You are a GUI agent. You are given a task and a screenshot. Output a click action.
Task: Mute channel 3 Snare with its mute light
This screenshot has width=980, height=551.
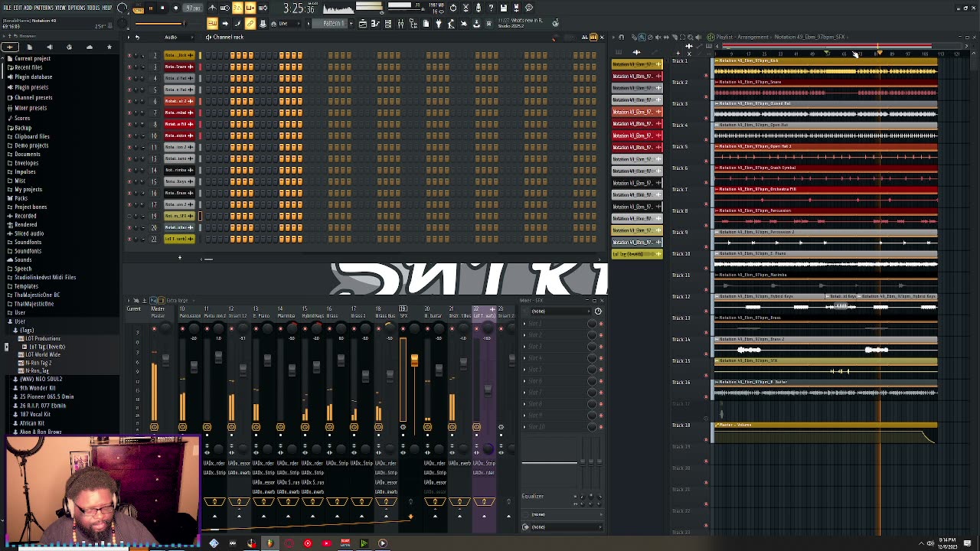pos(130,67)
